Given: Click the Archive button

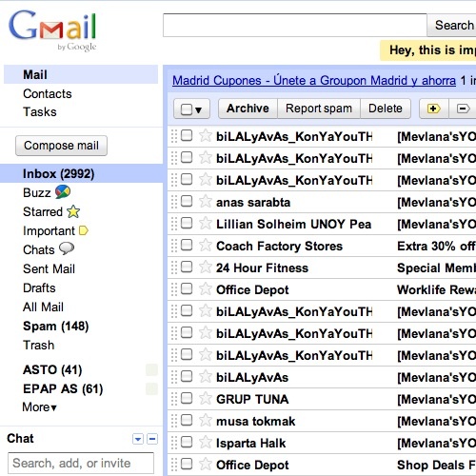Looking at the screenshot, I should coord(248,109).
